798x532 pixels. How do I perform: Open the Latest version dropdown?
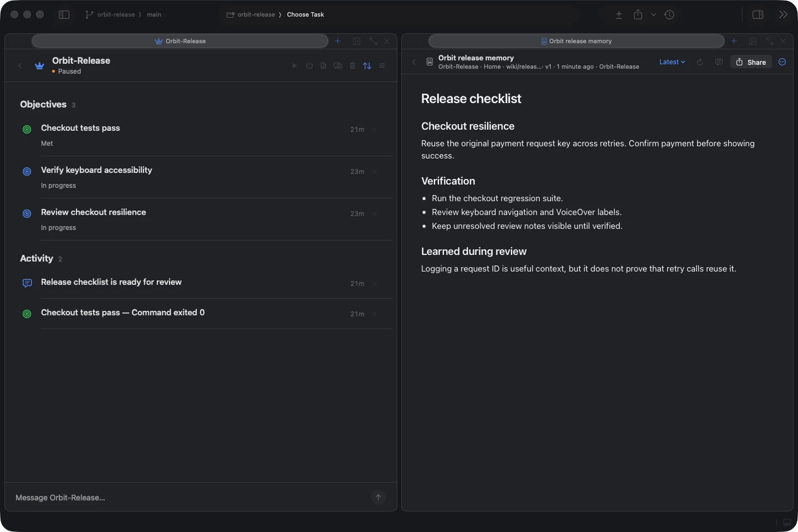672,62
